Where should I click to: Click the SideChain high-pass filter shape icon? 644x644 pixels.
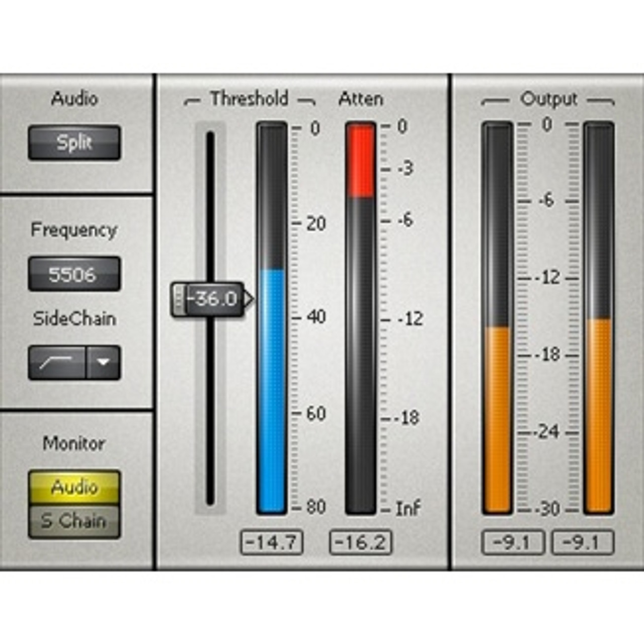(56, 362)
